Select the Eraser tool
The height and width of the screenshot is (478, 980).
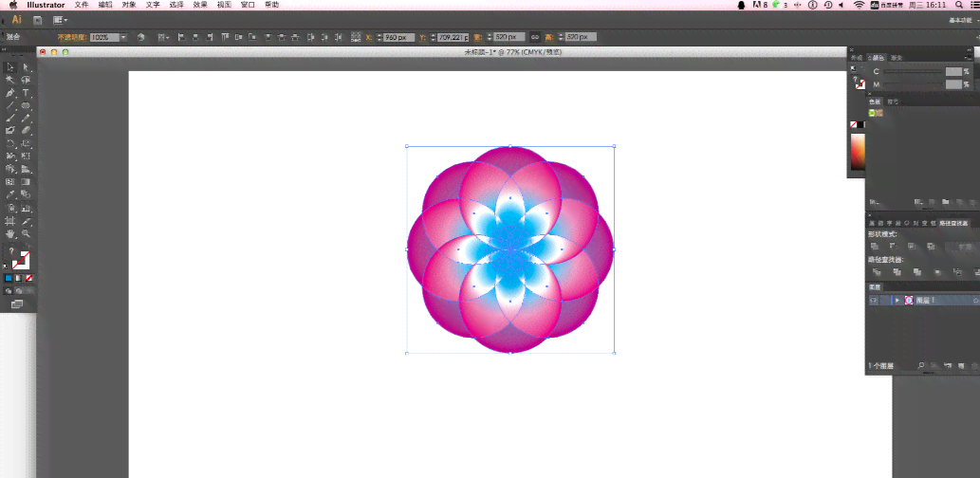[27, 131]
